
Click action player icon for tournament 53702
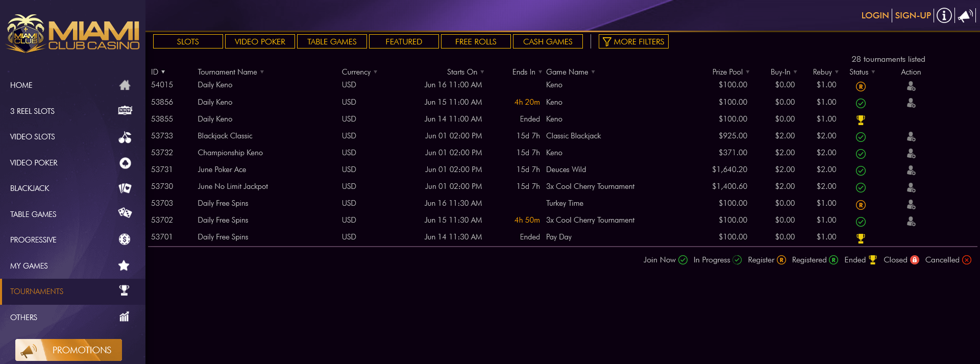pyautogui.click(x=911, y=222)
